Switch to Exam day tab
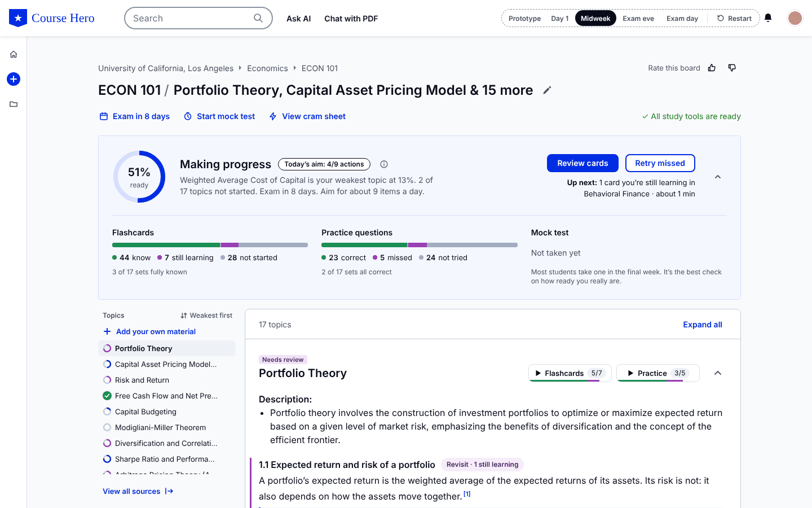Screen dimensions: 812x508 click(x=682, y=19)
